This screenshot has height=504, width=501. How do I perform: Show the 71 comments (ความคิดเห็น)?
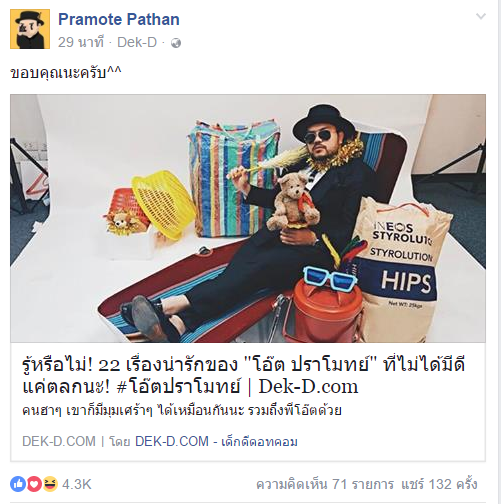(325, 484)
